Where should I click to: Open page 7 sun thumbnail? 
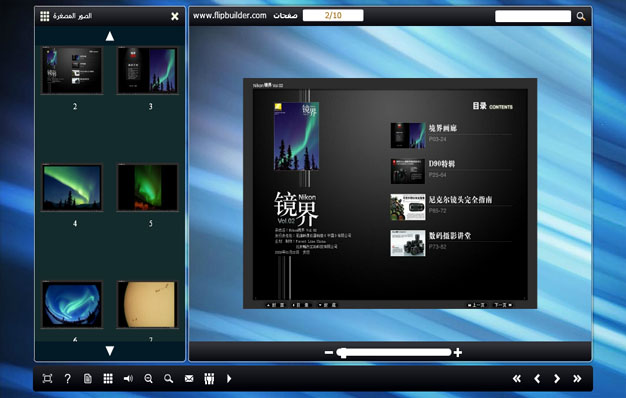point(147,304)
